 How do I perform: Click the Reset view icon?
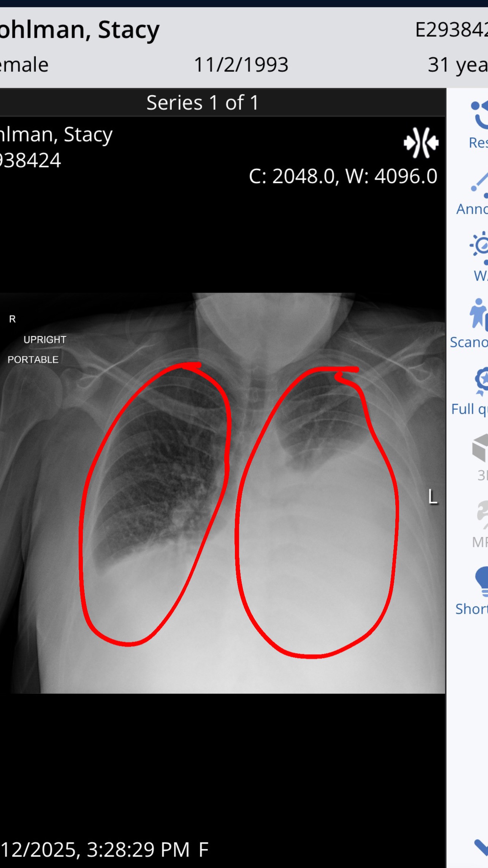[479, 114]
